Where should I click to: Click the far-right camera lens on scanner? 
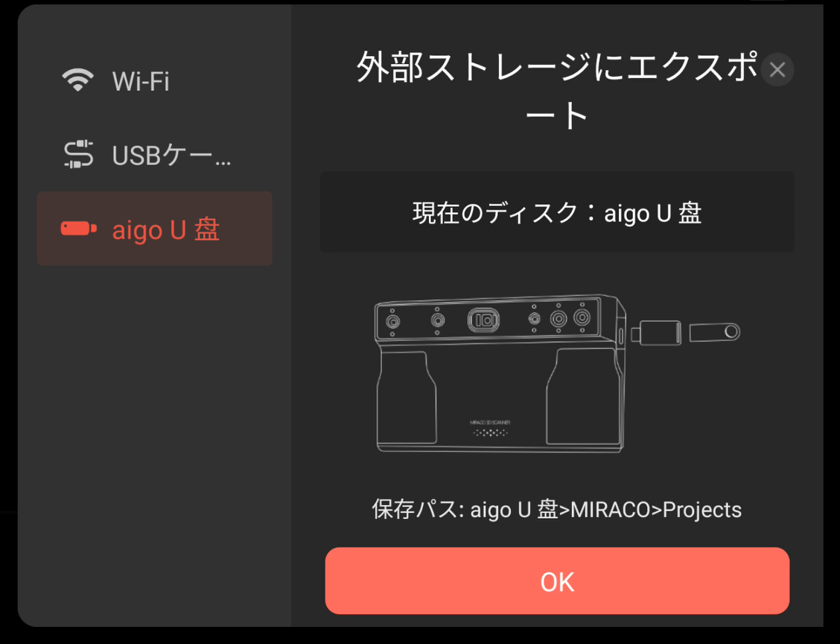click(x=582, y=317)
